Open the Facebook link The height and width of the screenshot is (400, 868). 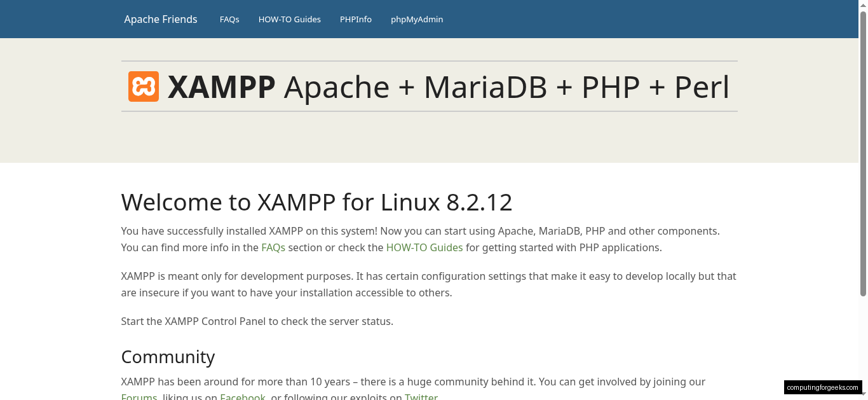pyautogui.click(x=243, y=396)
